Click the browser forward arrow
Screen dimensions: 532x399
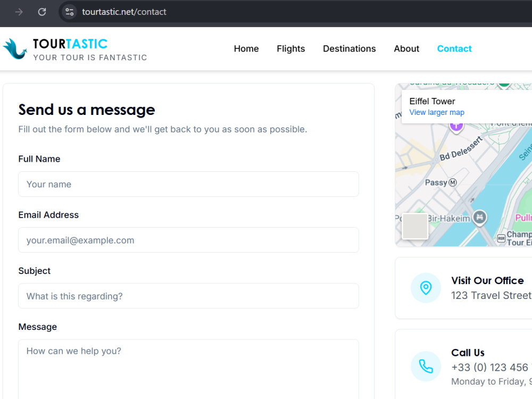pos(19,12)
